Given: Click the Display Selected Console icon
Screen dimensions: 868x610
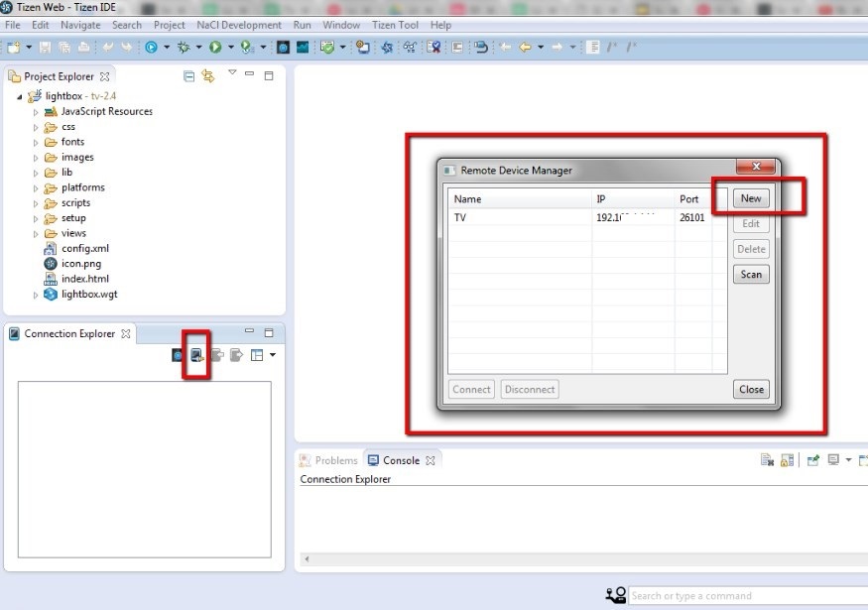Looking at the screenshot, I should [x=833, y=460].
